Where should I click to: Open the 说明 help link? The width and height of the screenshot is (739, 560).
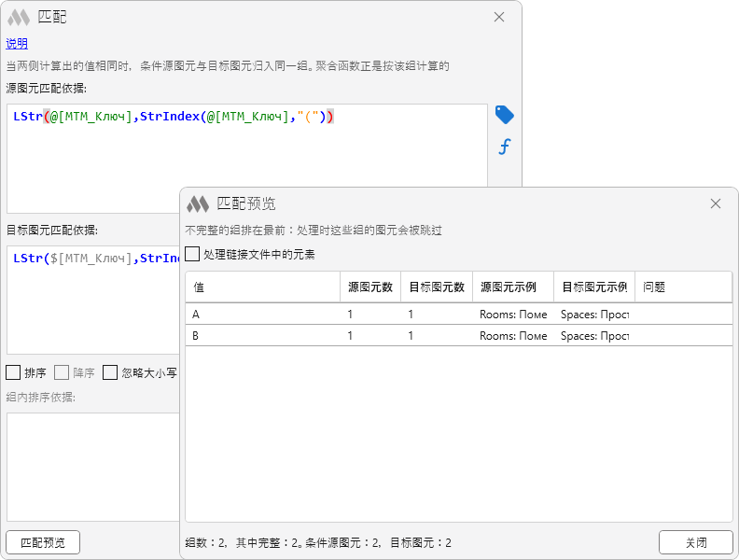pos(17,44)
